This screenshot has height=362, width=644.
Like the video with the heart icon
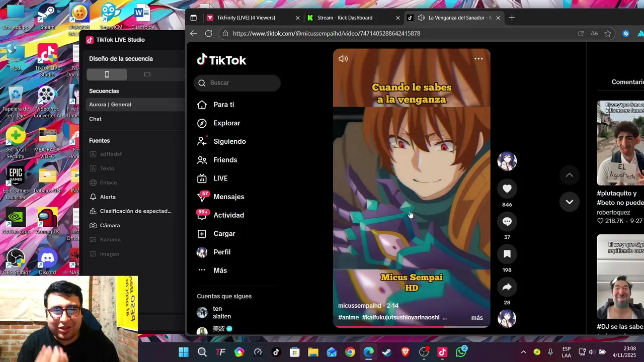507,189
